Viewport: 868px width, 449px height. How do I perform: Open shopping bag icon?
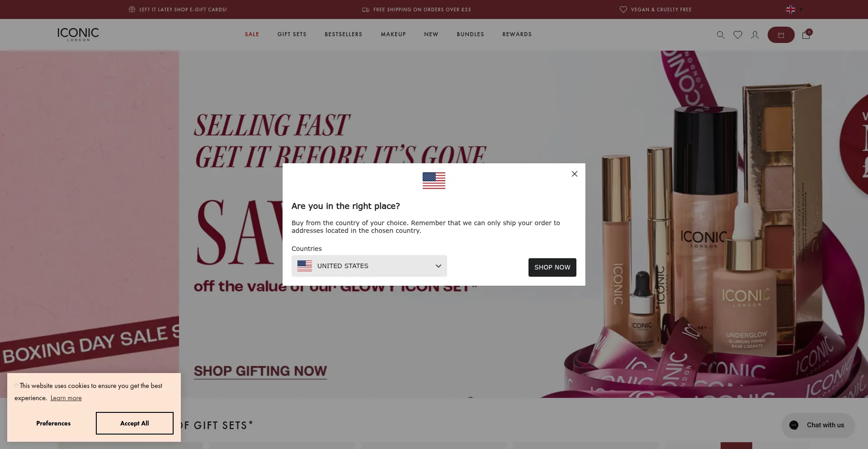(x=806, y=35)
